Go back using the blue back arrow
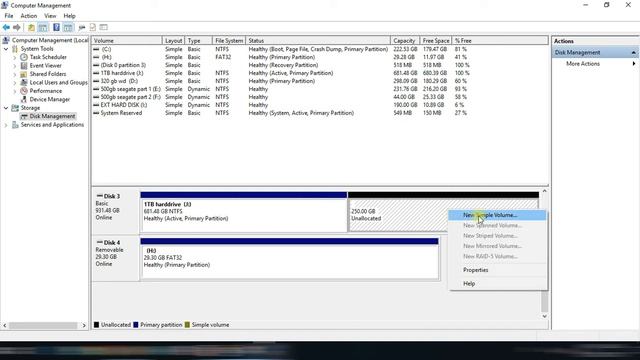640x360 pixels. [6, 27]
